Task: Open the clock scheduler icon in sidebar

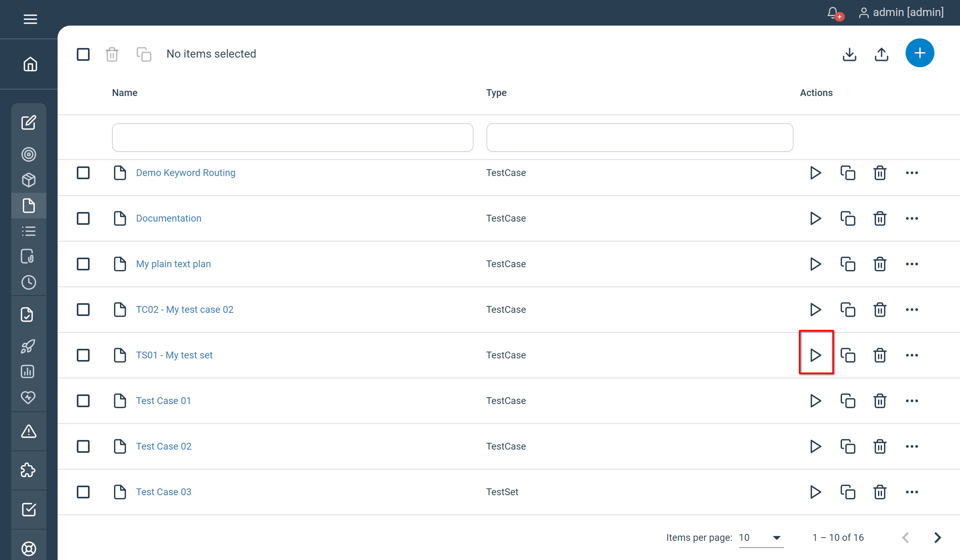Action: click(28, 282)
